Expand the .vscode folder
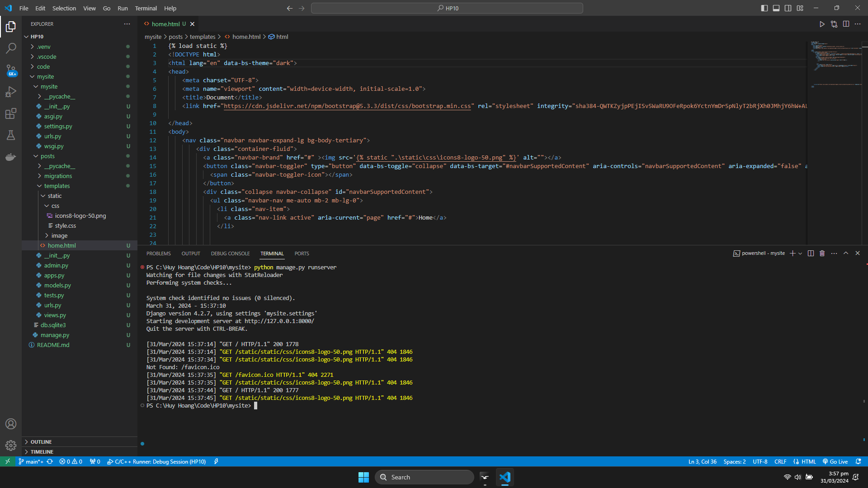This screenshot has width=868, height=488. point(79,56)
